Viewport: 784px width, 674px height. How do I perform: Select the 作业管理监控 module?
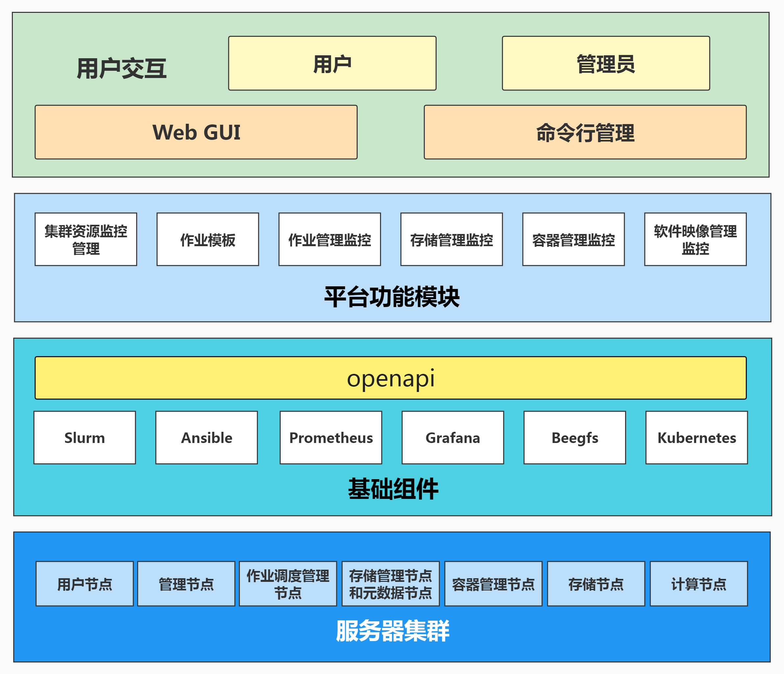pyautogui.click(x=330, y=239)
